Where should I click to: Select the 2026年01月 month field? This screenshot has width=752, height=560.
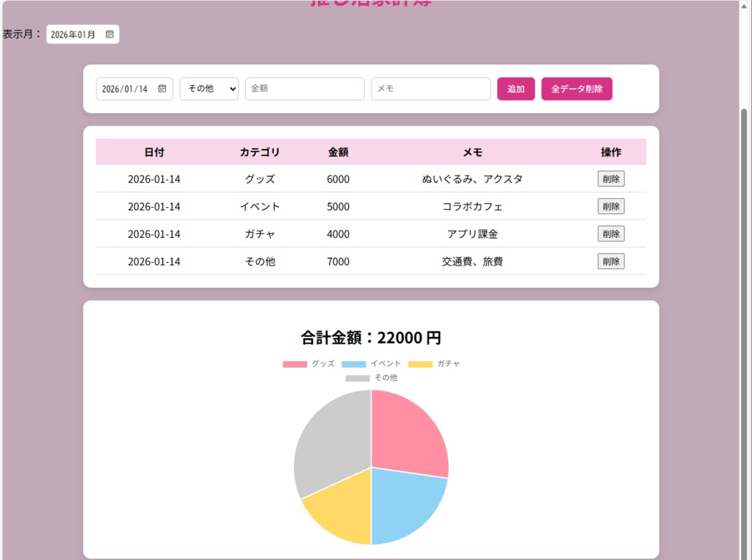[x=73, y=33]
